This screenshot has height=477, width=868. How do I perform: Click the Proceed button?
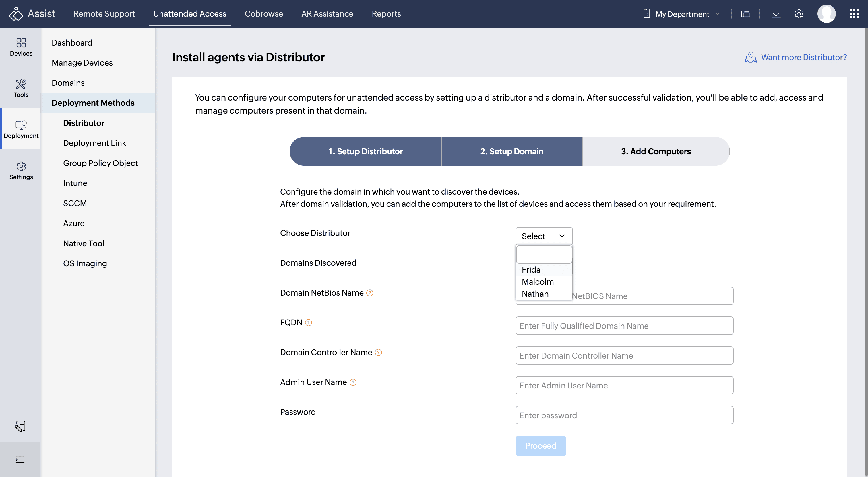[540, 445]
